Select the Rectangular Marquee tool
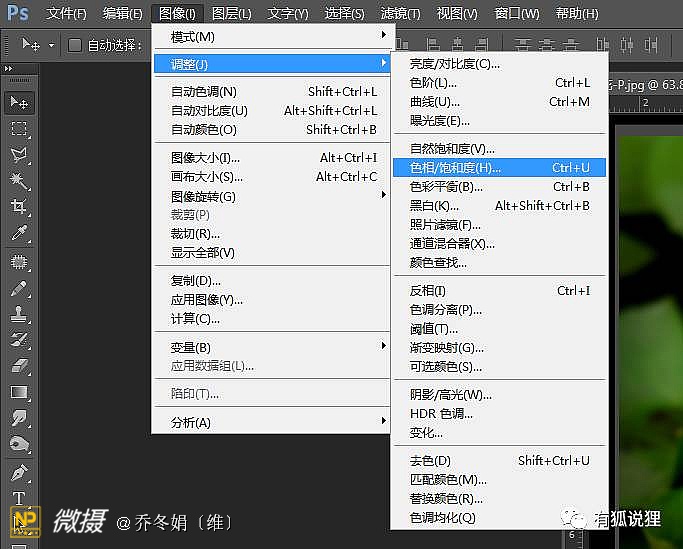683x549 pixels. pos(19,129)
